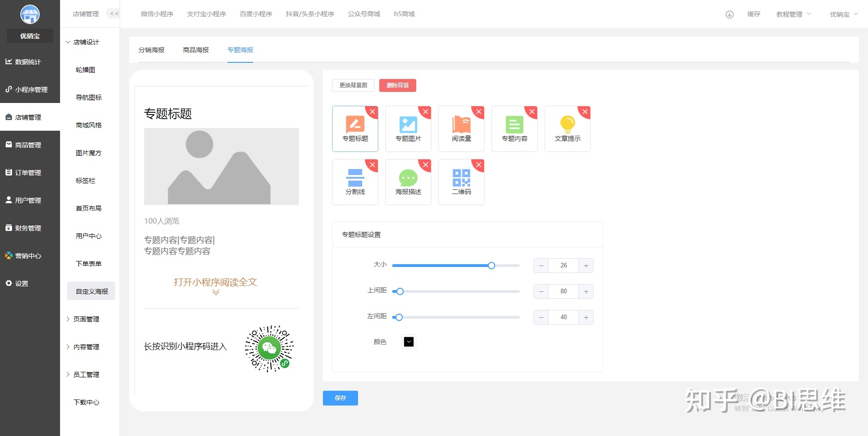Screen dimensions: 868x436
Task: Choose the 专题内容 component tile
Action: click(x=514, y=129)
